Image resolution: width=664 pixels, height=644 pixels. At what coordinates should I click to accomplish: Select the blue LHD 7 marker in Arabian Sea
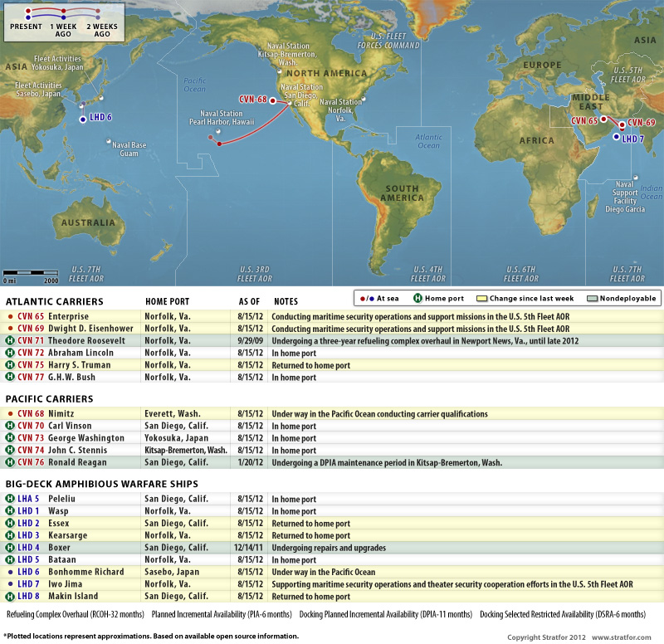[x=617, y=137]
